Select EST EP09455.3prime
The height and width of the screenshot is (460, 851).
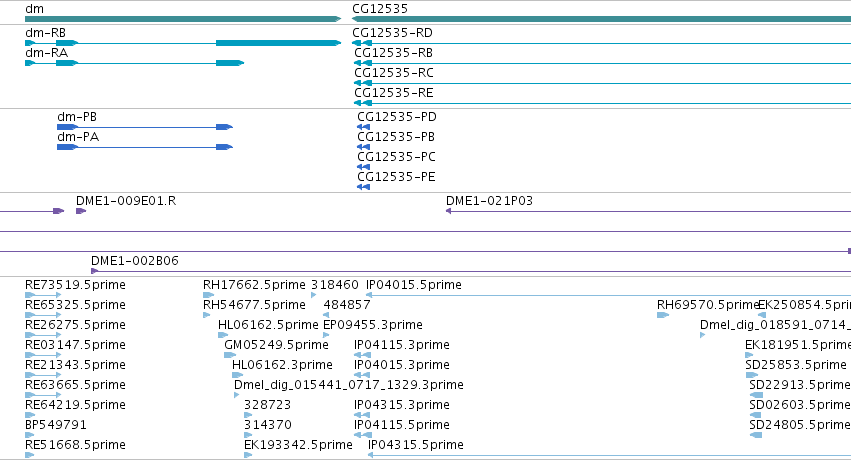(373, 325)
